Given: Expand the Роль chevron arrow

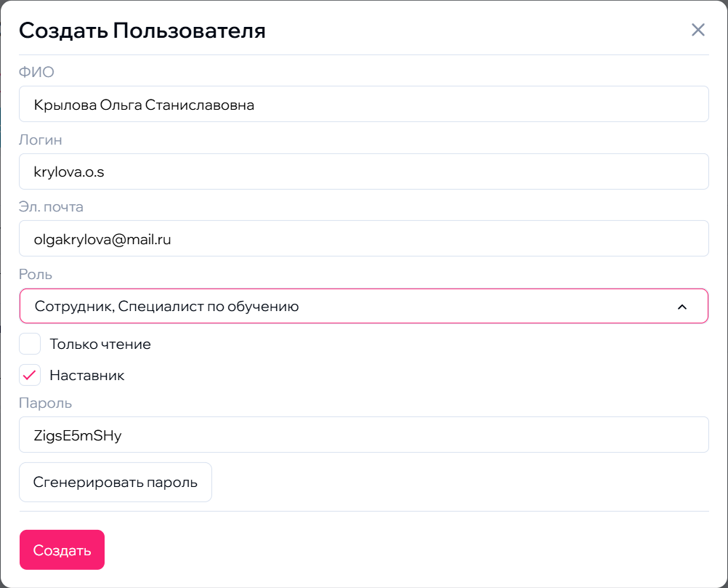Looking at the screenshot, I should pyautogui.click(x=682, y=307).
